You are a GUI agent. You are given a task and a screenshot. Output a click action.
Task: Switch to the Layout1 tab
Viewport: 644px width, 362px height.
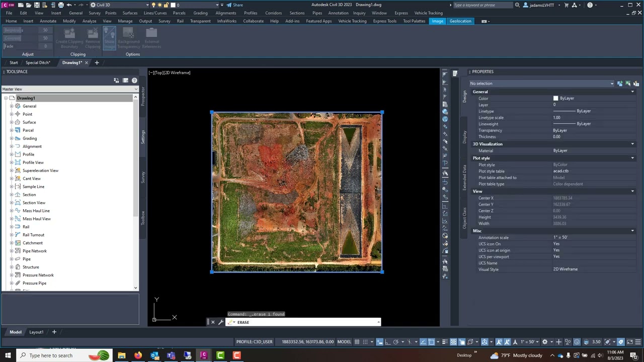[36, 332]
